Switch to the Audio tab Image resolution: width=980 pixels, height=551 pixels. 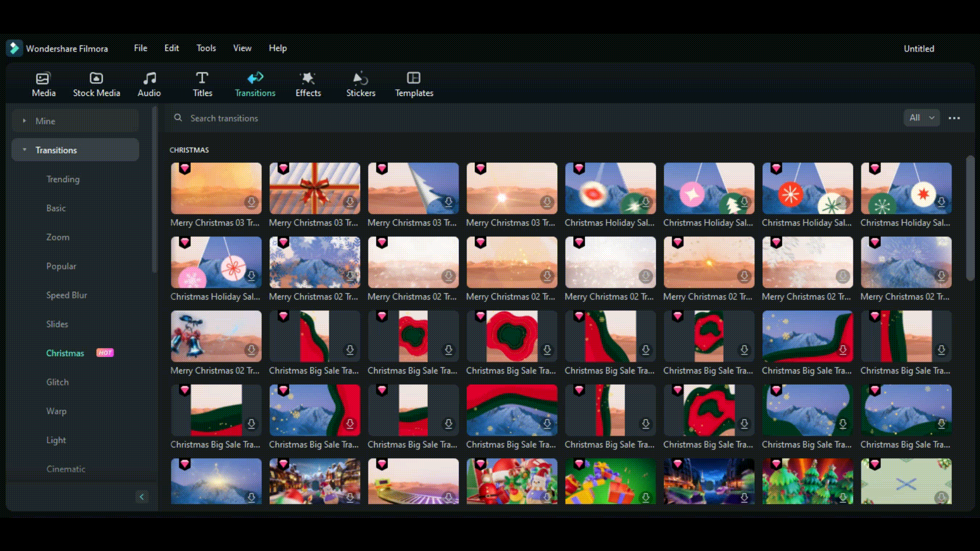pos(149,85)
